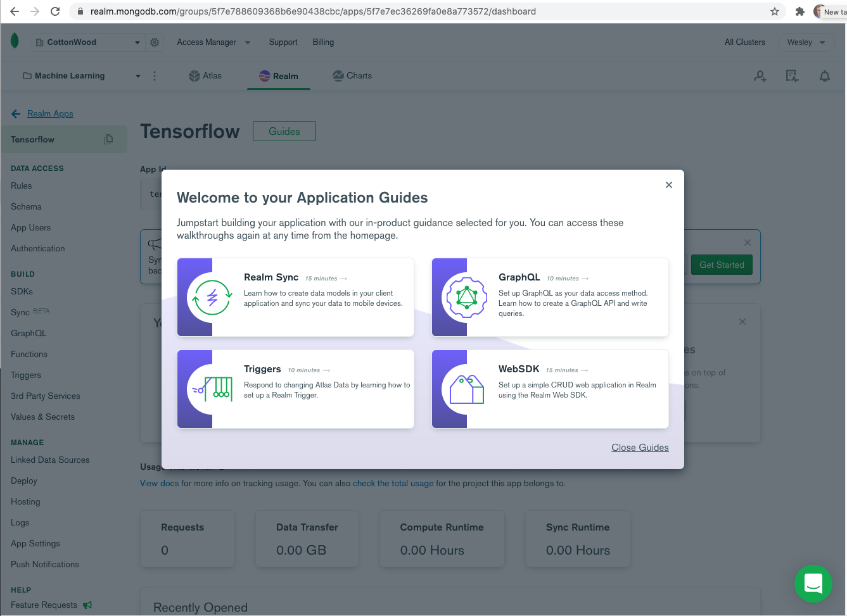Go to Realm Apps link
Image resolution: width=847 pixels, height=616 pixels.
50,114
